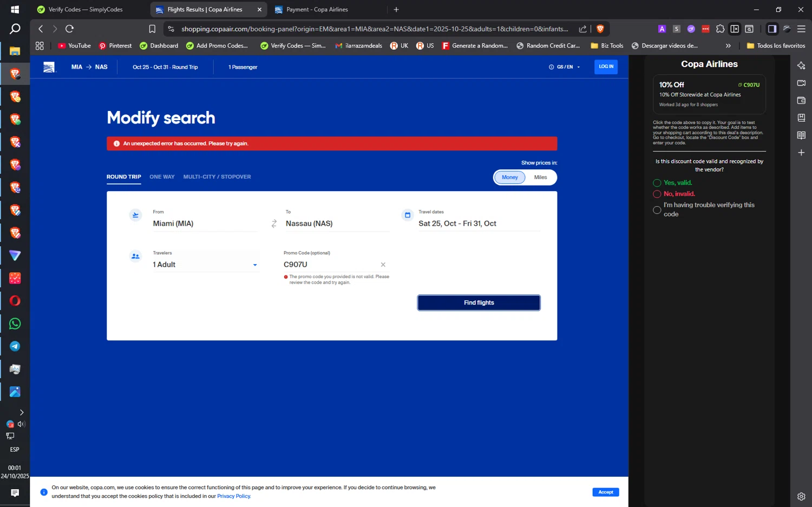
Task: Click the airplane icon beside From field
Action: [135, 215]
